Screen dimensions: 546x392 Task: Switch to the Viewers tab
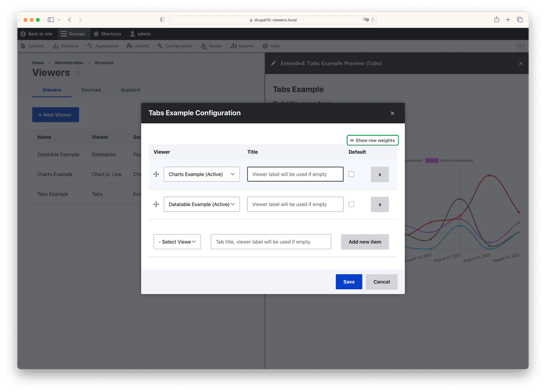[x=52, y=89]
